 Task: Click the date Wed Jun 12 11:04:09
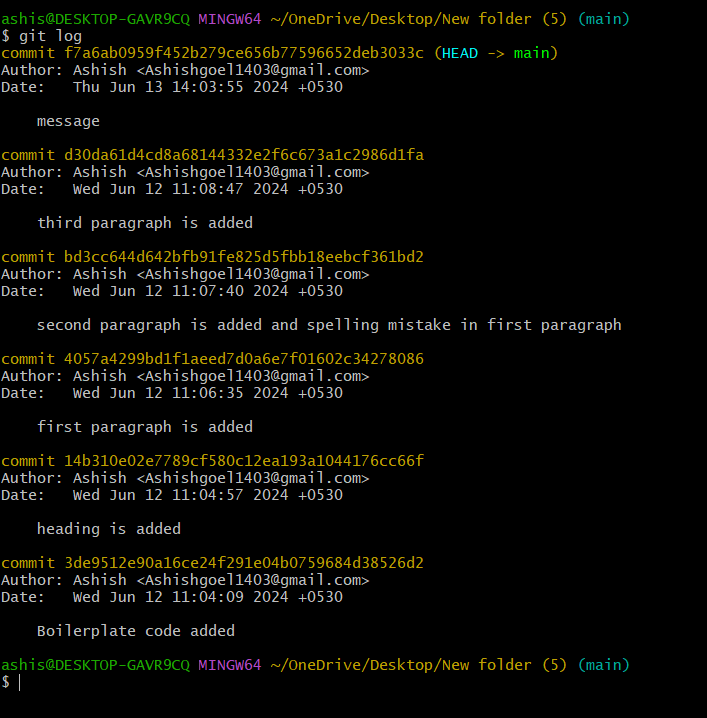tap(207, 597)
